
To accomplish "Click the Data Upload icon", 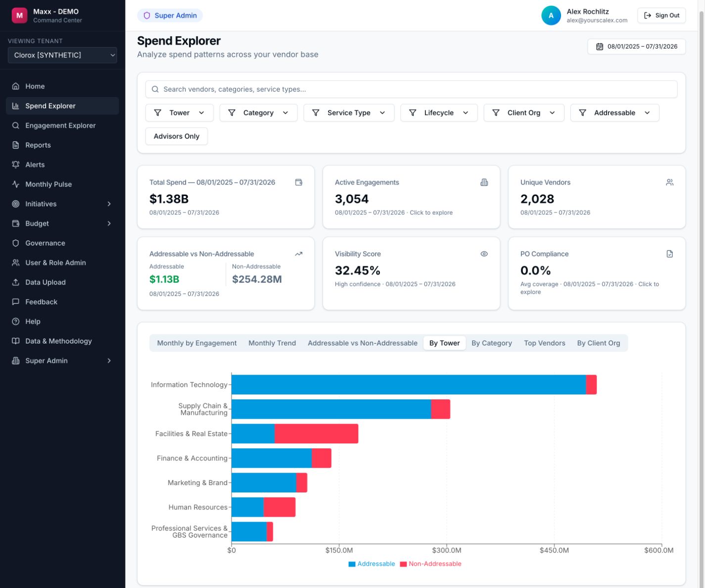I will (16, 282).
